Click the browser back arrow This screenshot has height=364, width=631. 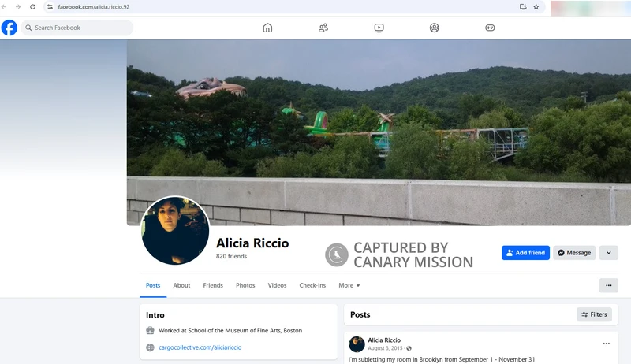pyautogui.click(x=4, y=7)
